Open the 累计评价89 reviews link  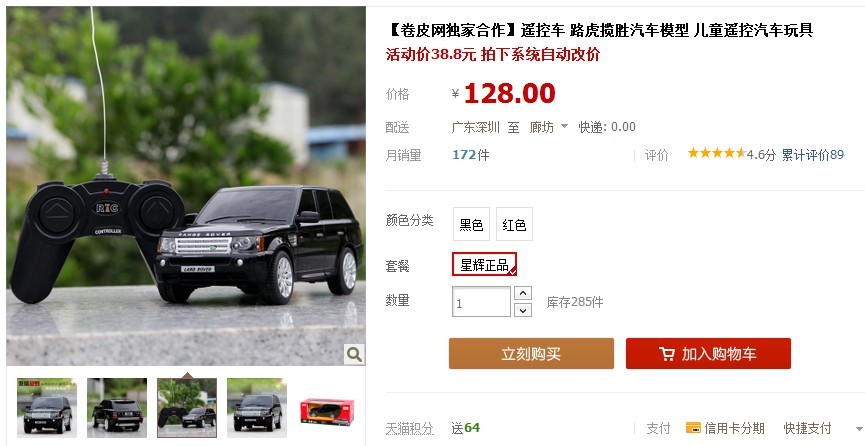[813, 155]
